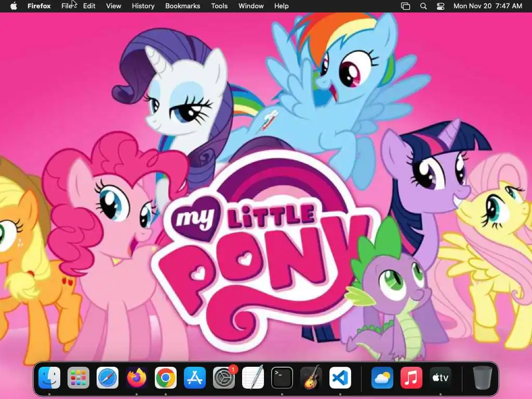Launch Terminal from the dock

(282, 378)
